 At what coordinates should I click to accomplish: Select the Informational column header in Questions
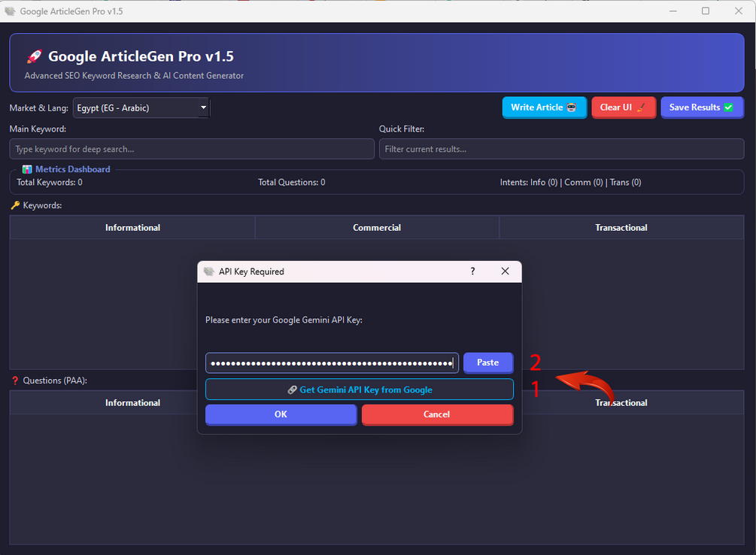click(132, 402)
